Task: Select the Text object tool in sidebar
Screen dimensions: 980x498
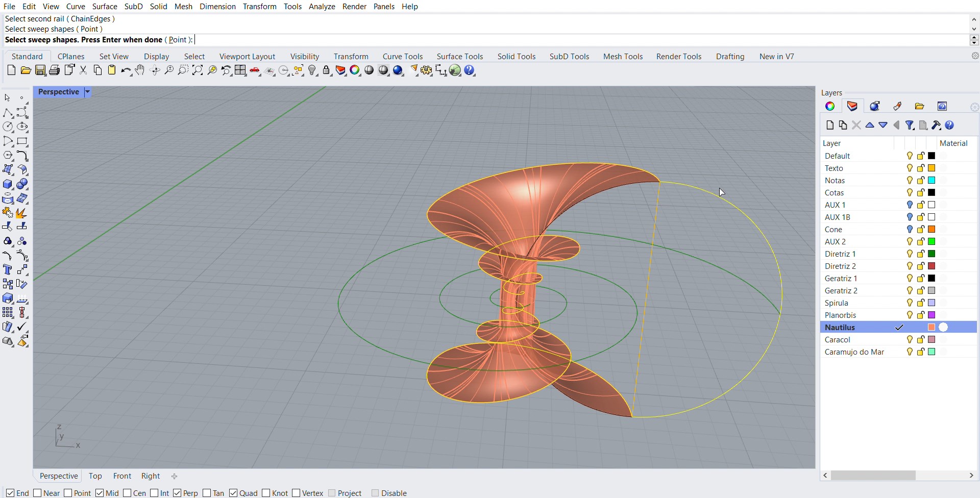Action: pos(8,270)
